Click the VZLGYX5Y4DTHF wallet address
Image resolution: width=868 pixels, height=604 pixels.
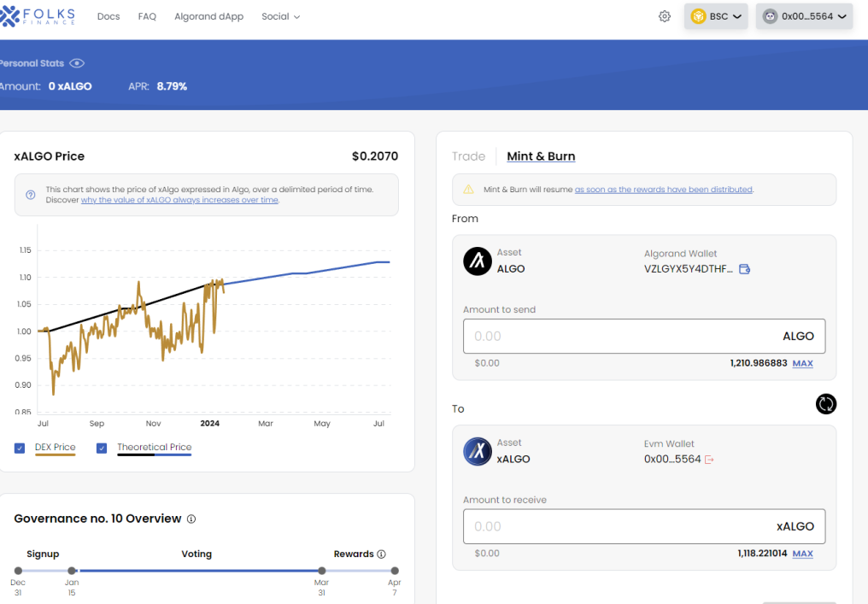pyautogui.click(x=688, y=269)
